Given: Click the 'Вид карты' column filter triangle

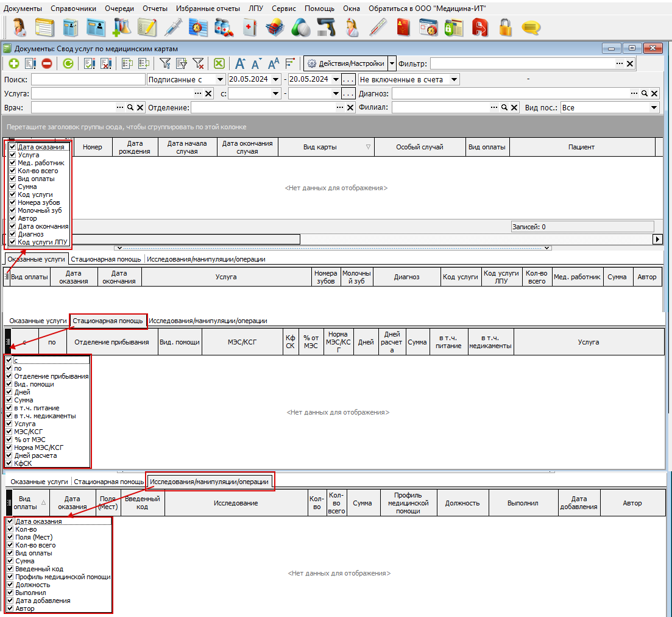Looking at the screenshot, I should [x=368, y=147].
